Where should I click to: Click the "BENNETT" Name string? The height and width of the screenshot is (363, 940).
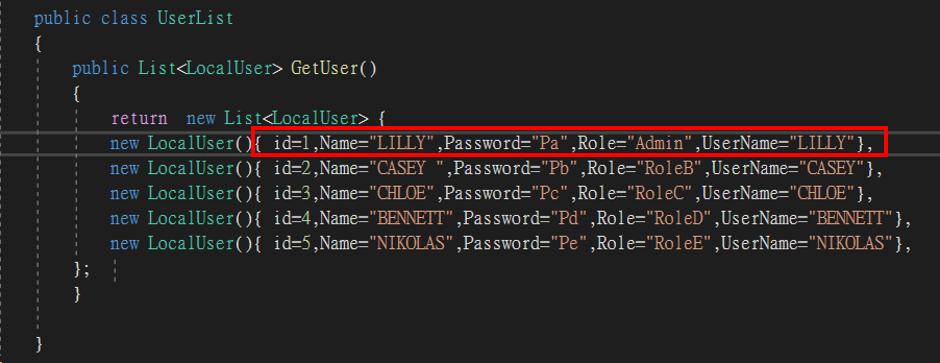(411, 219)
